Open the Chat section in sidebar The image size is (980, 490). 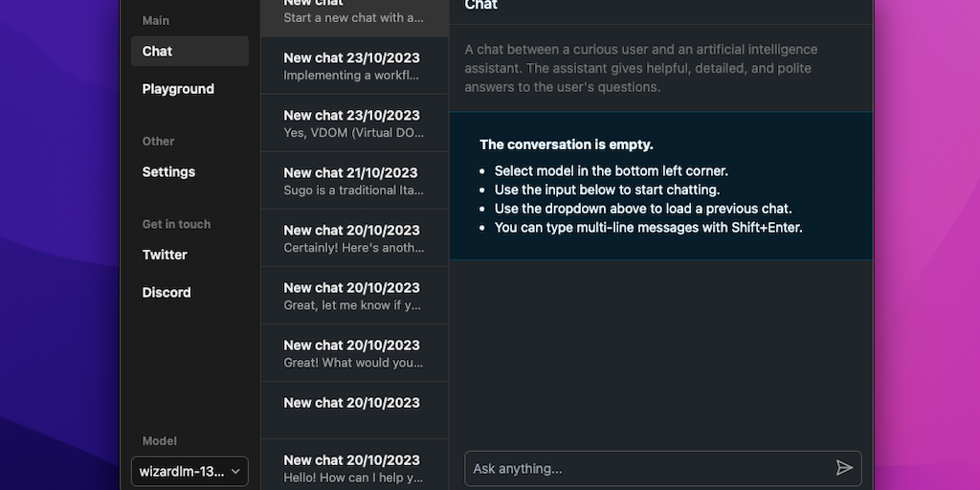189,52
